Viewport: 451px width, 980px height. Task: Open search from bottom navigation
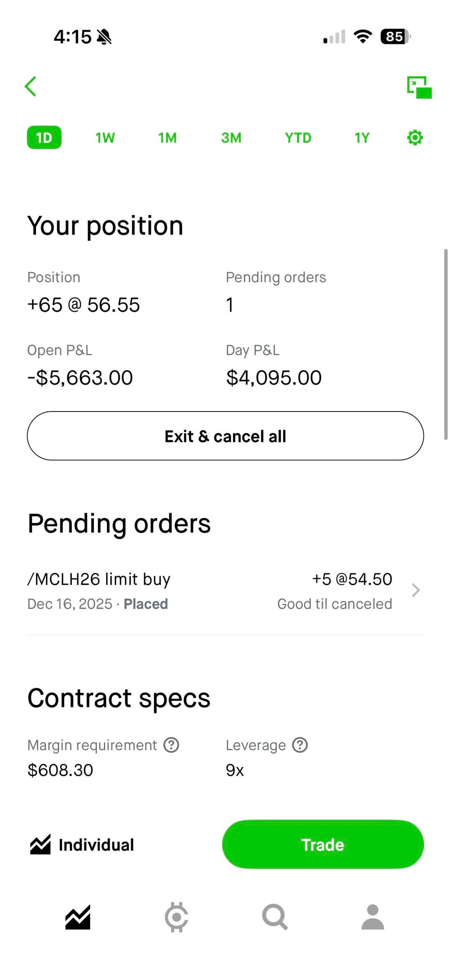click(274, 917)
